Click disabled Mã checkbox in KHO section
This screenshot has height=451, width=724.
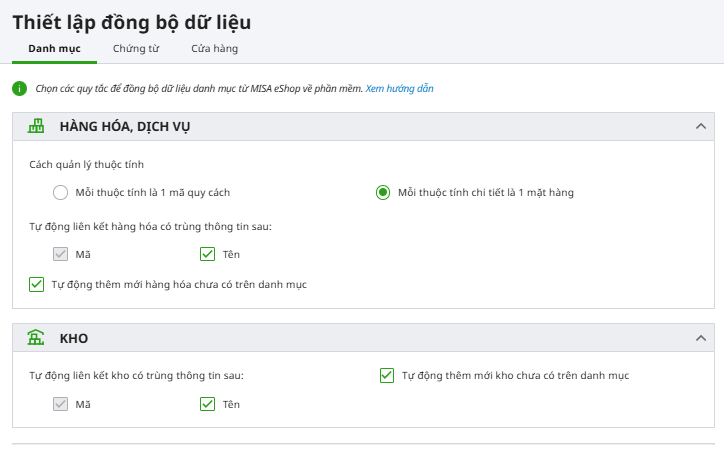pos(60,404)
